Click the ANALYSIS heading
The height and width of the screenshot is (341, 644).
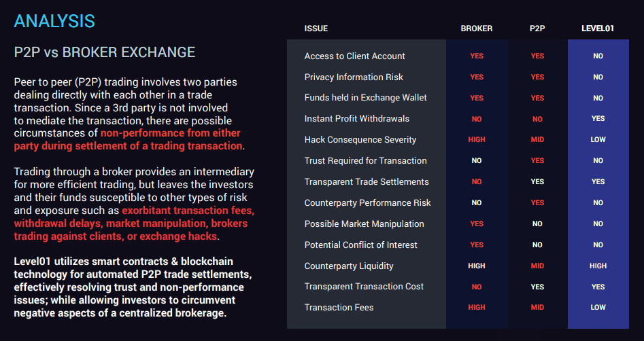coord(54,21)
